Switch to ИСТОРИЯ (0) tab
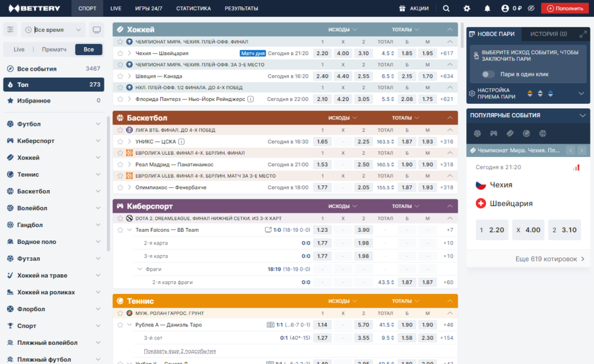The image size is (594, 364). click(x=548, y=34)
